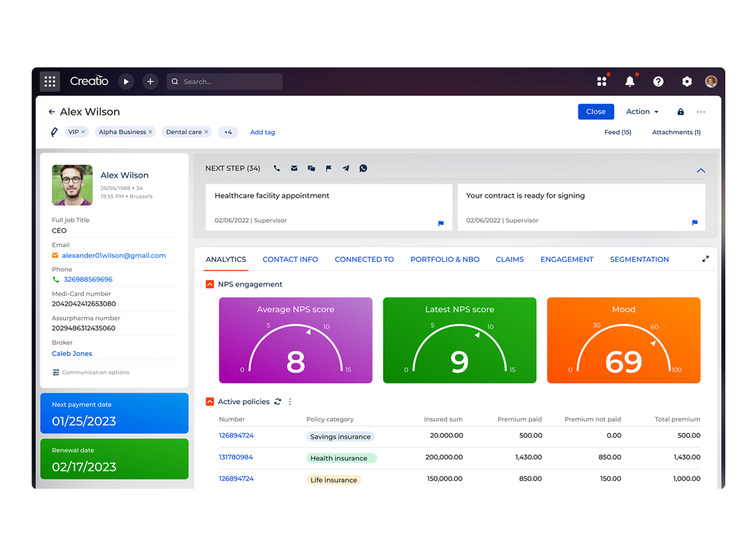The height and width of the screenshot is (559, 756).
Task: Click the WhatsApp icon in Next Step
Action: (363, 168)
